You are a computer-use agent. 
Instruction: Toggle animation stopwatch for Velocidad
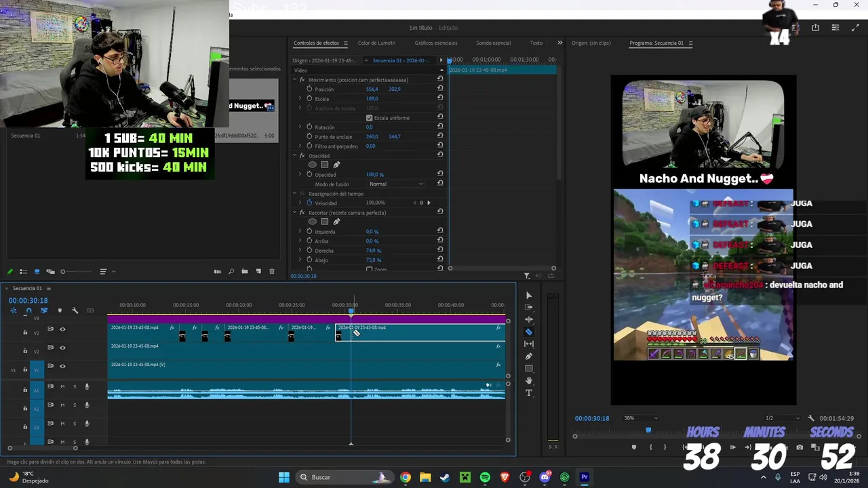(x=309, y=203)
